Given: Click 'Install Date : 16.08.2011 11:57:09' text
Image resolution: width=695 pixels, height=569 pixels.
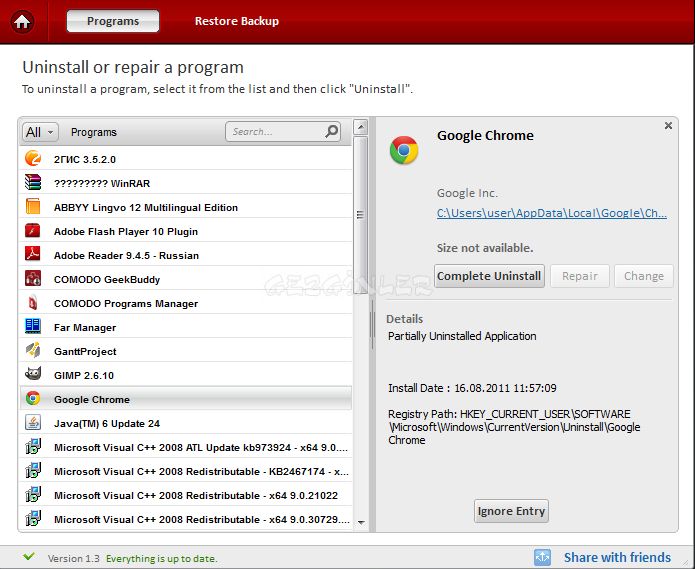Looking at the screenshot, I should (x=472, y=388).
